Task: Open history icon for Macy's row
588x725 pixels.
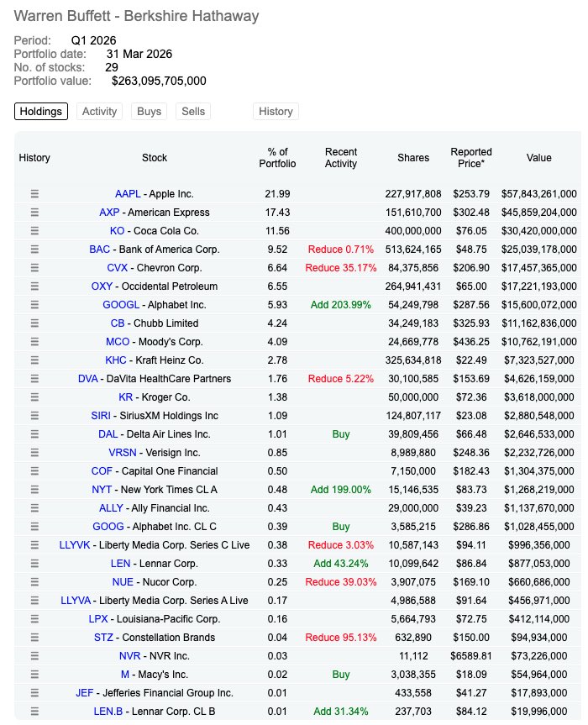Action: [34, 675]
